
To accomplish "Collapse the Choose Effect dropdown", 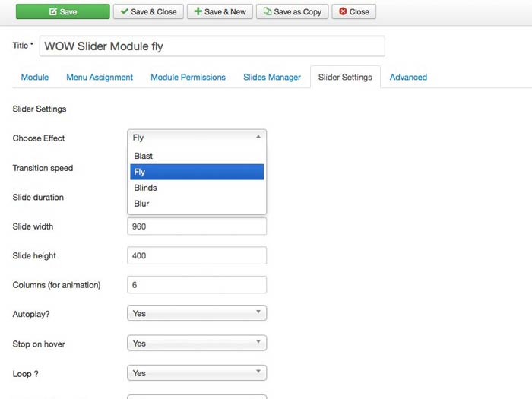I will pos(197,138).
